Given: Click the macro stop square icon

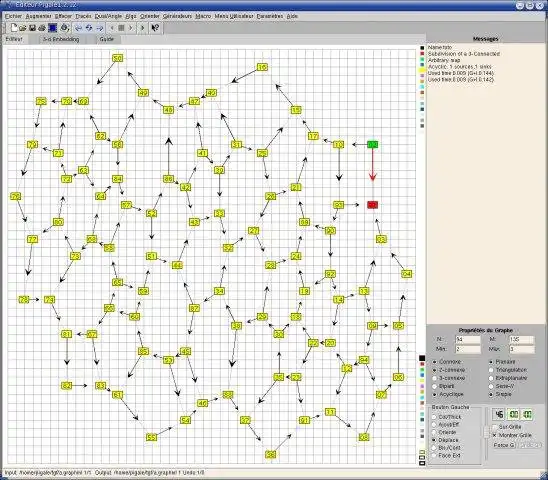Looking at the screenshot, I should click(x=121, y=28).
